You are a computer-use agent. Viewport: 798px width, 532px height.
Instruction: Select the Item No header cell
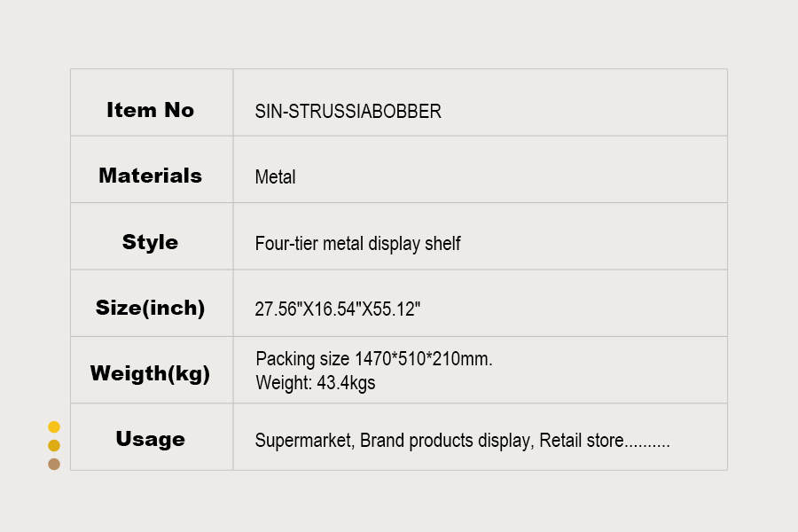tap(151, 110)
